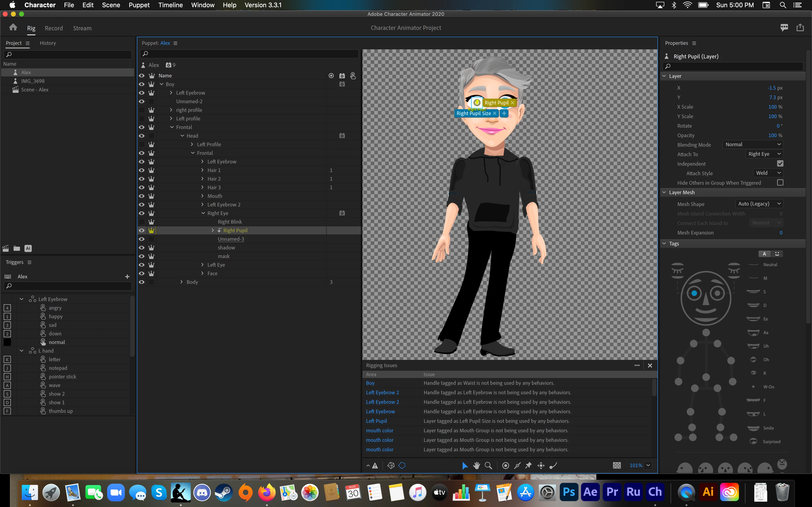The width and height of the screenshot is (812, 507).
Task: Select the Hand tool in puppet toolbar
Action: point(476,465)
